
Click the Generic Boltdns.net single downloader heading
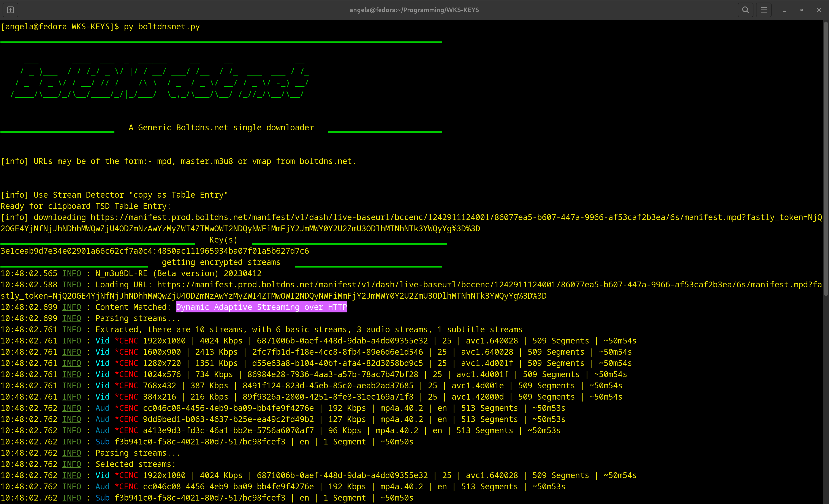point(221,128)
